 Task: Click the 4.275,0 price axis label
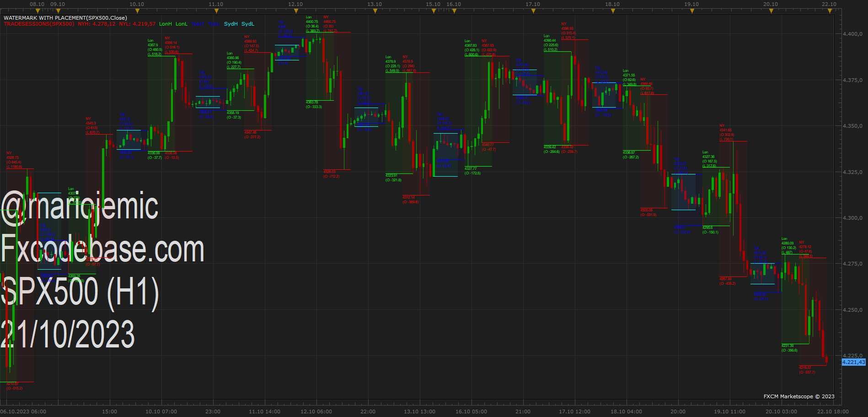(852, 264)
